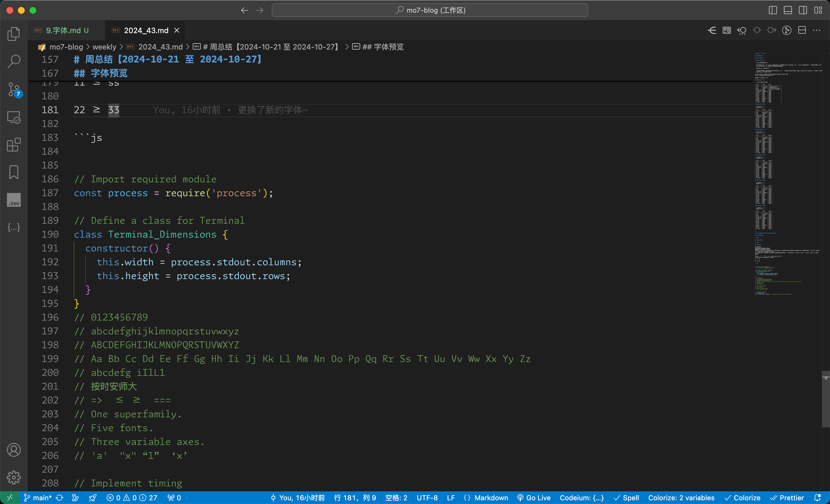Click the LF line ending selector

[x=452, y=497]
